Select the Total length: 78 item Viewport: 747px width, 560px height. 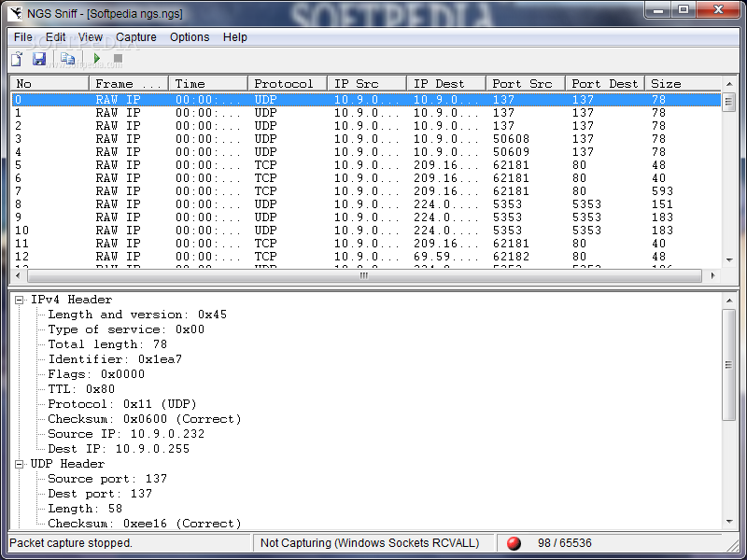click(x=107, y=344)
